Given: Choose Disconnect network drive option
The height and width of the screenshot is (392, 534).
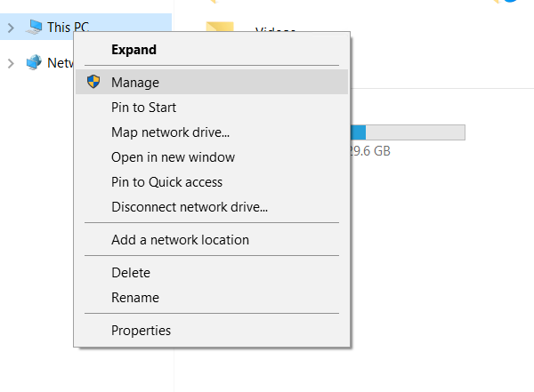Looking at the screenshot, I should pyautogui.click(x=189, y=207).
